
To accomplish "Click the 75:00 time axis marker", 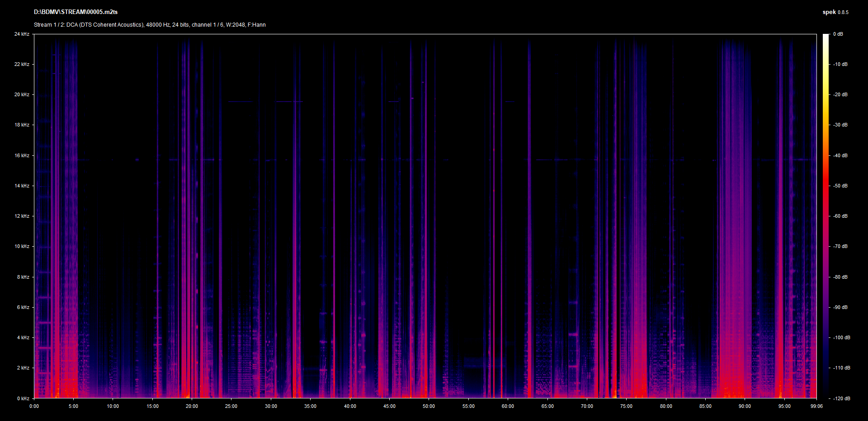I will [x=626, y=407].
